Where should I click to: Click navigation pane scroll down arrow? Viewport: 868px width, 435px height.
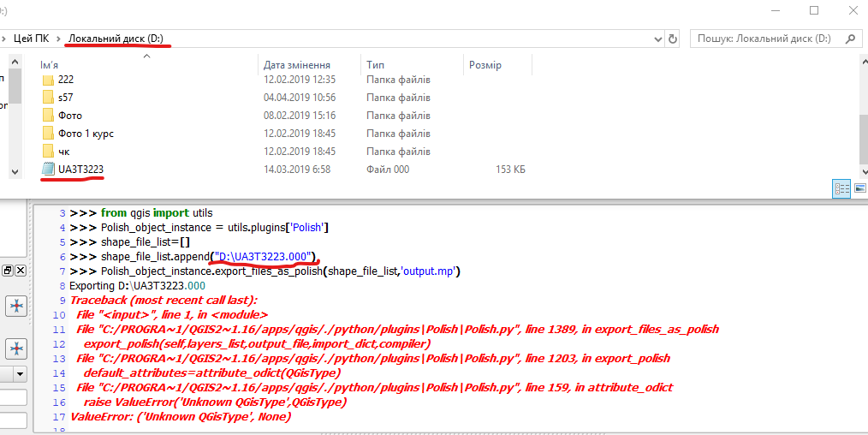(15, 172)
